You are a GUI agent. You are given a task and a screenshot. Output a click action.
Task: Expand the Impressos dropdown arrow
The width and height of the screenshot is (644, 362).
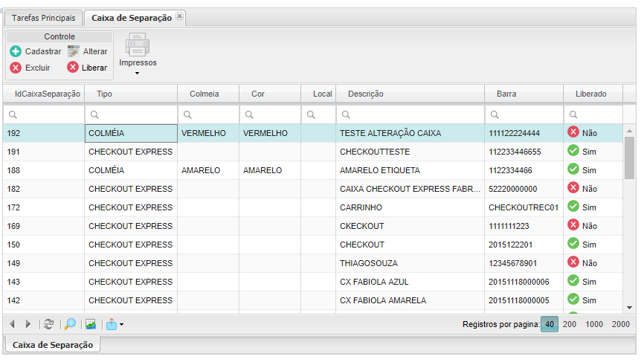click(137, 74)
